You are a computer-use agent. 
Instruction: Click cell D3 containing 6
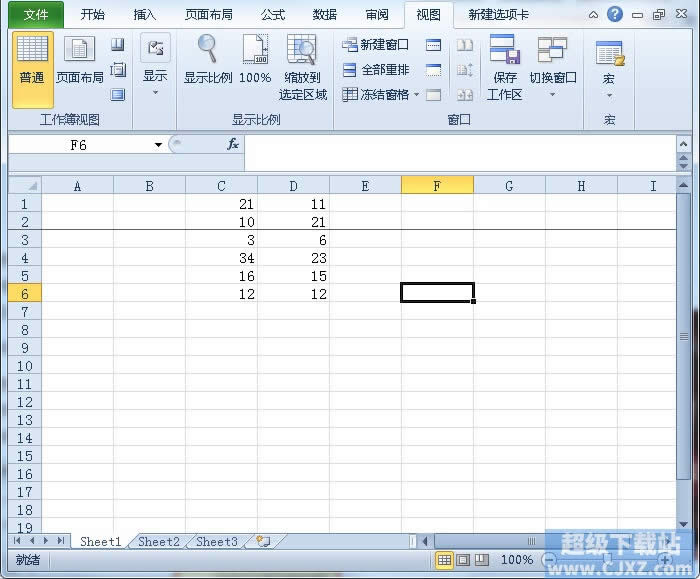tap(293, 240)
